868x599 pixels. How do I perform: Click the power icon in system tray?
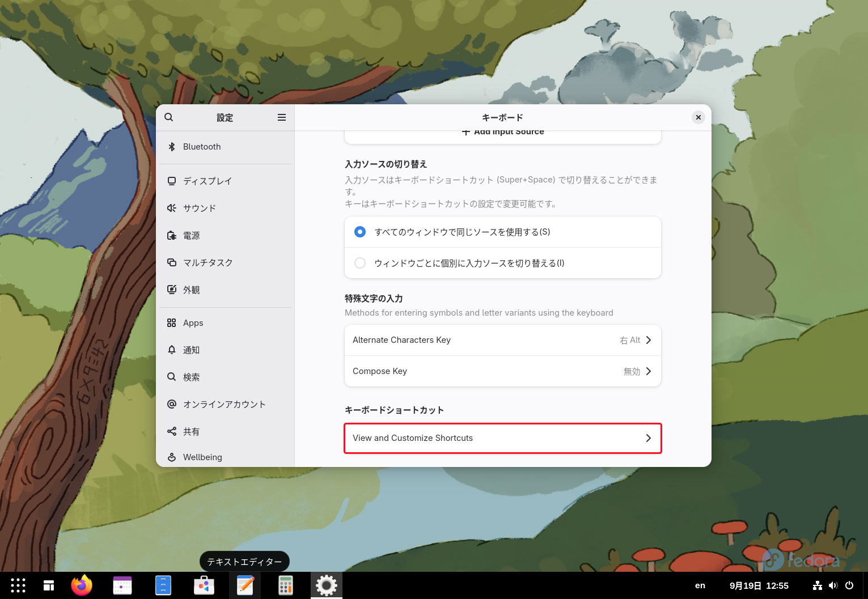(849, 585)
